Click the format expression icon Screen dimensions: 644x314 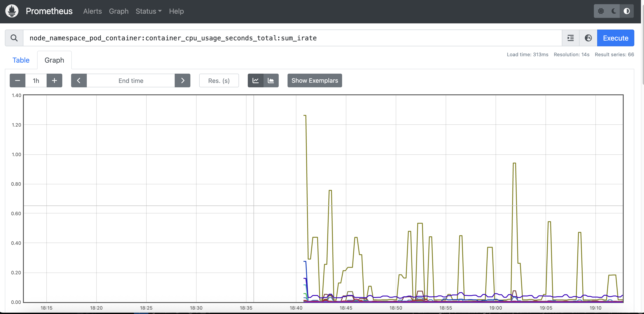coord(570,38)
